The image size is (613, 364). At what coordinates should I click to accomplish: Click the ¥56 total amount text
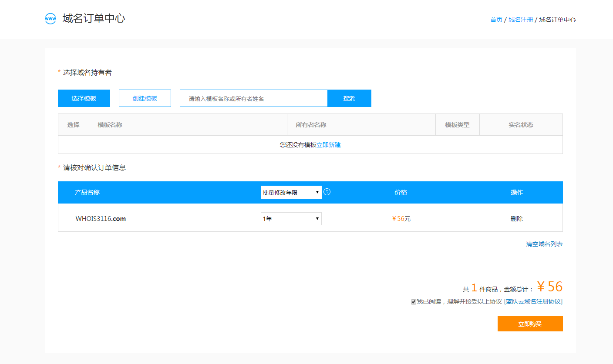[549, 286]
